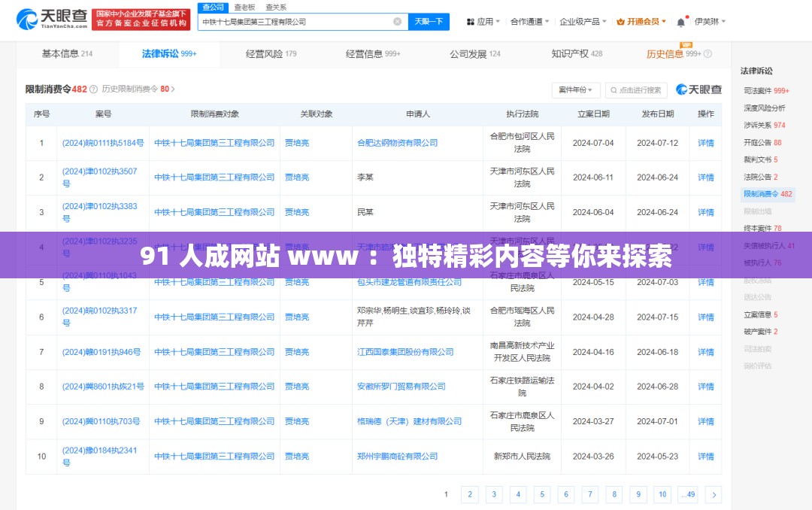The width and height of the screenshot is (812, 510).
Task: Click the 点击进行搜索 search field
Action: pyautogui.click(x=636, y=90)
